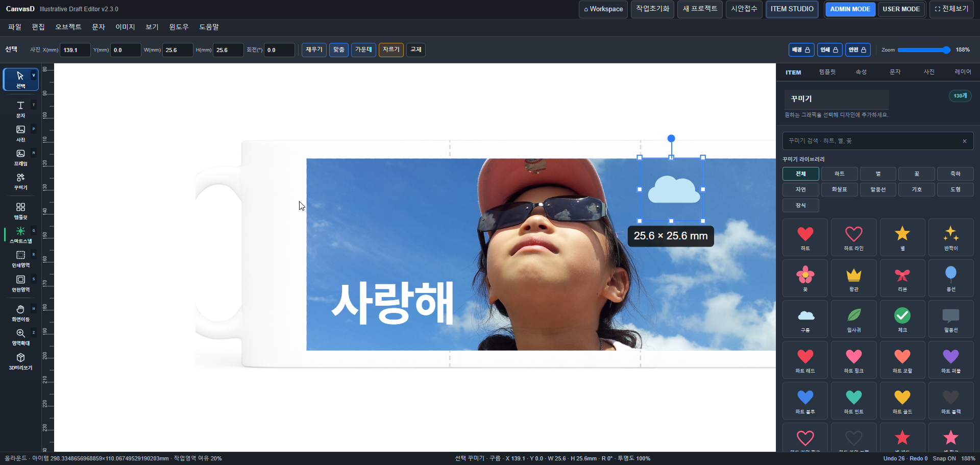The width and height of the screenshot is (980, 465).
Task: Open the 이미지 menu
Action: pos(125,27)
